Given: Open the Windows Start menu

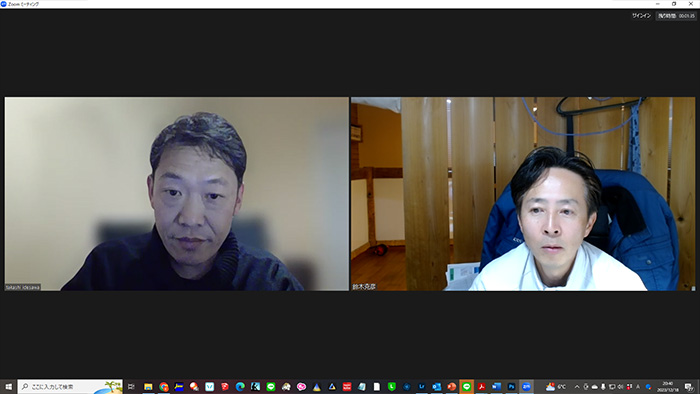Looking at the screenshot, I should pyautogui.click(x=8, y=386).
